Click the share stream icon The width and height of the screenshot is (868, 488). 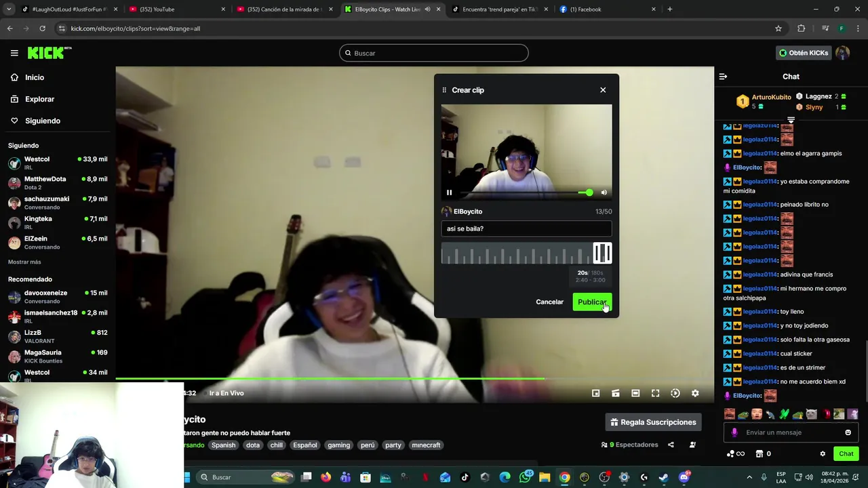point(671,445)
